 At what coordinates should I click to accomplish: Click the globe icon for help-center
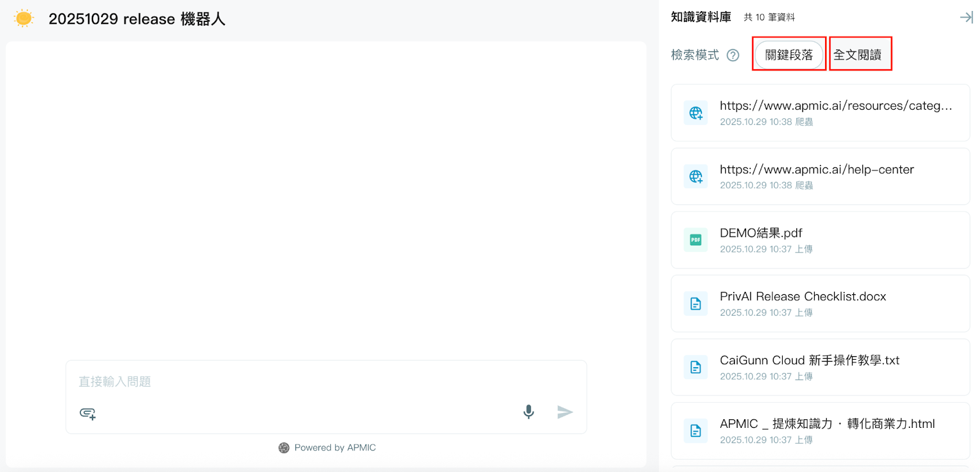[696, 177]
